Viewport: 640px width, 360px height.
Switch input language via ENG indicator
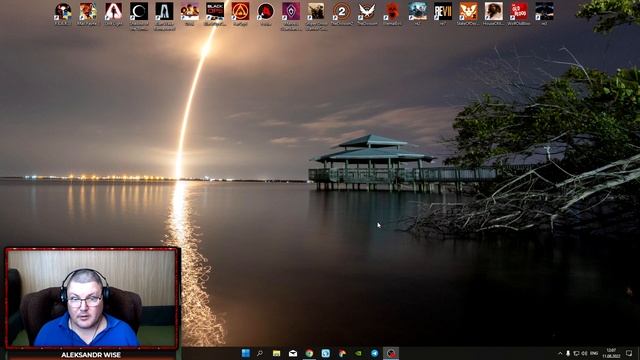[594, 353]
